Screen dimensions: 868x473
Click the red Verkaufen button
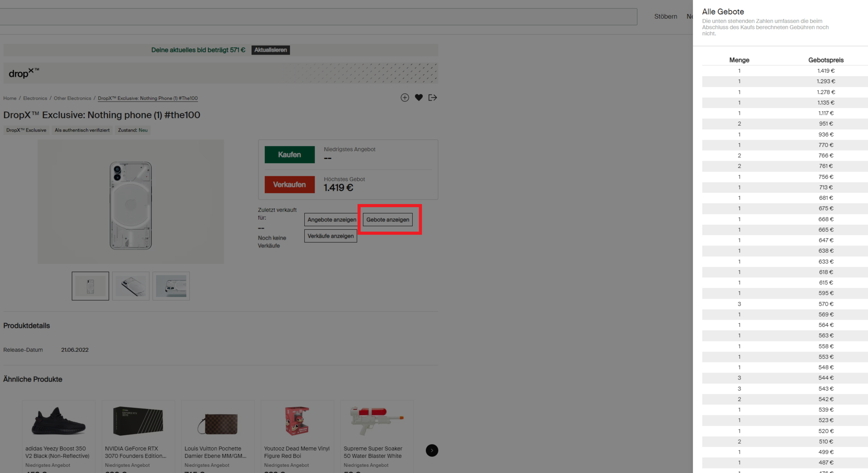pos(289,184)
